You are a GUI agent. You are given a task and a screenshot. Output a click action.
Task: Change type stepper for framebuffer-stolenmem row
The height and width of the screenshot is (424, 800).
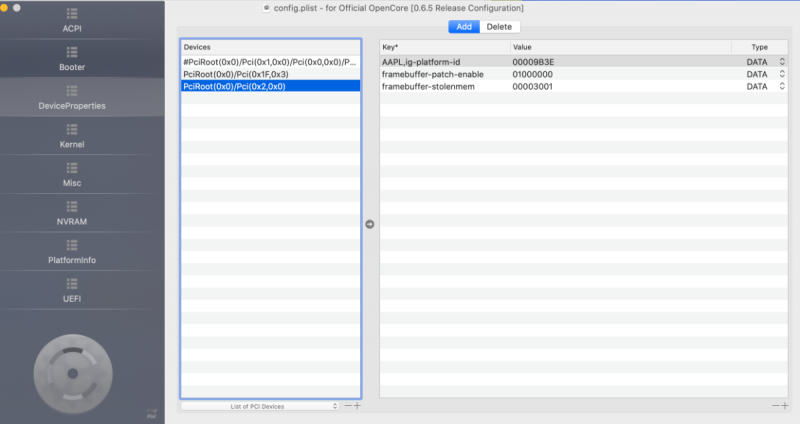(x=782, y=86)
